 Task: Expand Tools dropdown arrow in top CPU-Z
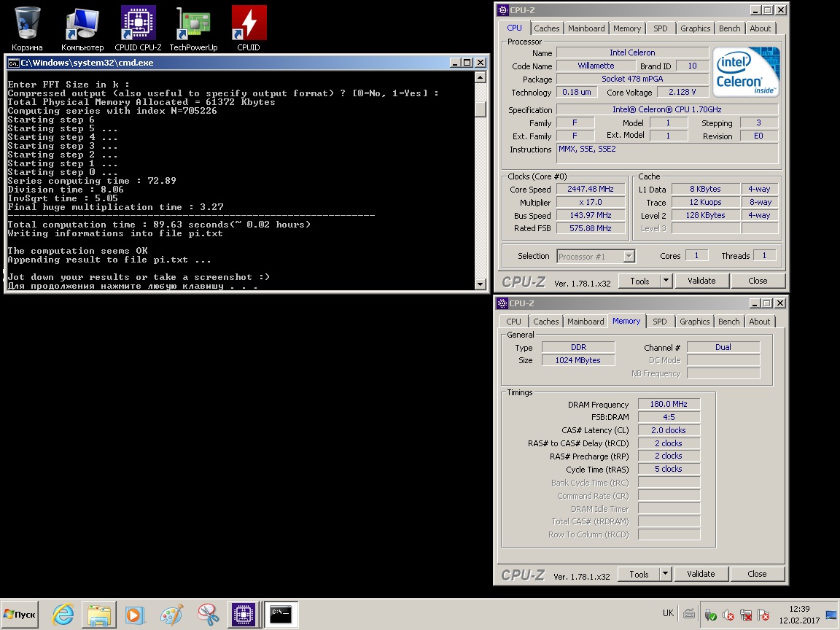pos(666,281)
